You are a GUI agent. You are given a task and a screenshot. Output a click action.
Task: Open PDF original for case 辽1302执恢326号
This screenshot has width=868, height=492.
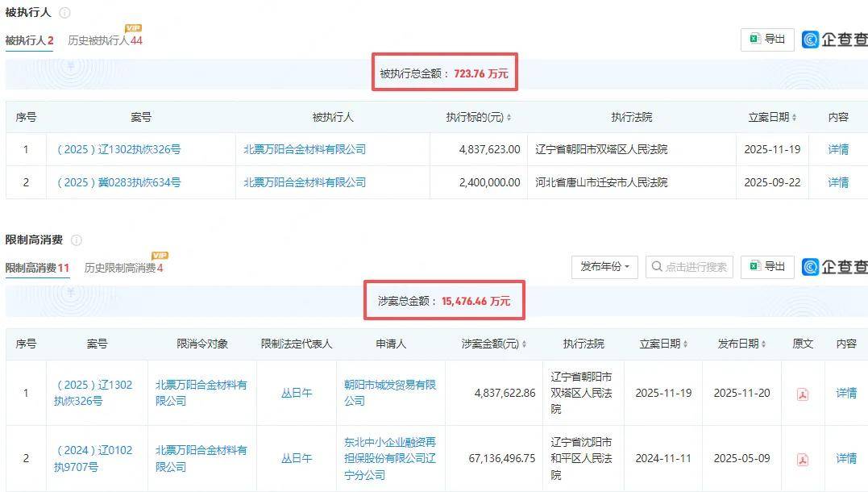coord(802,394)
